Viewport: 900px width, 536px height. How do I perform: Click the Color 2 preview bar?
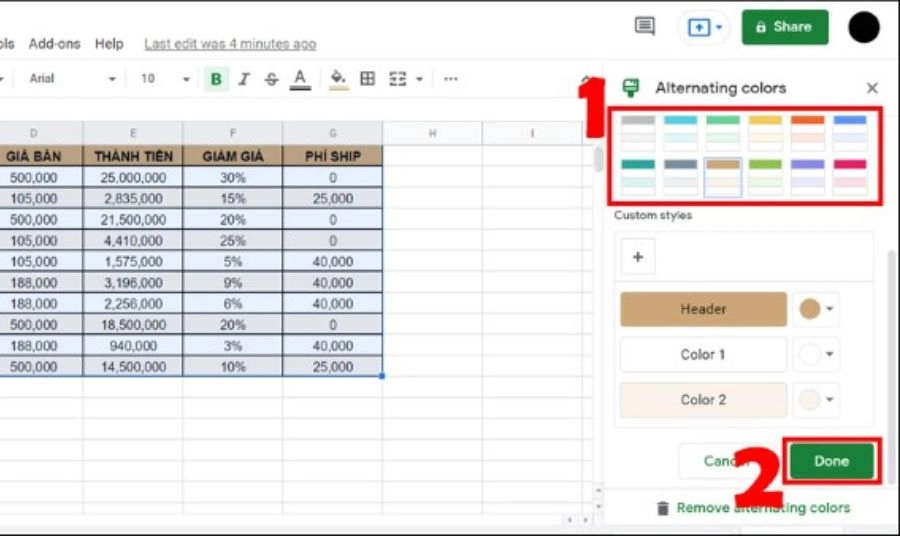(703, 399)
